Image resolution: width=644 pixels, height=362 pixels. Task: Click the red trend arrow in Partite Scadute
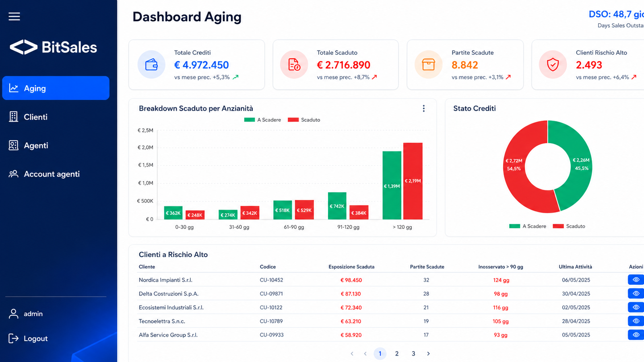pyautogui.click(x=508, y=77)
